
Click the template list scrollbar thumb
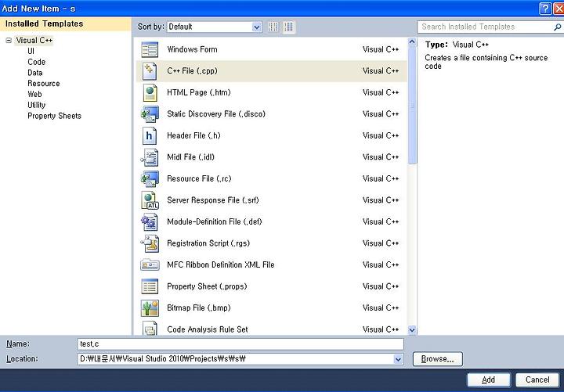(412, 106)
